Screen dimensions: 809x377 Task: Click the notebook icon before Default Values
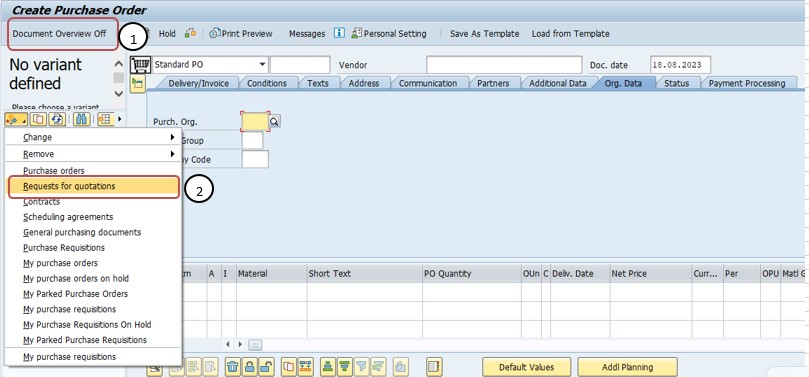coord(434,367)
